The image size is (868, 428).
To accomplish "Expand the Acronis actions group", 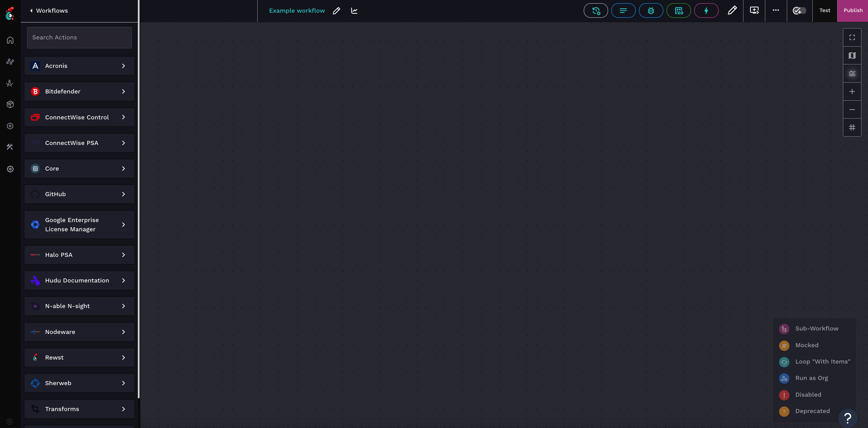I will pyautogui.click(x=79, y=66).
